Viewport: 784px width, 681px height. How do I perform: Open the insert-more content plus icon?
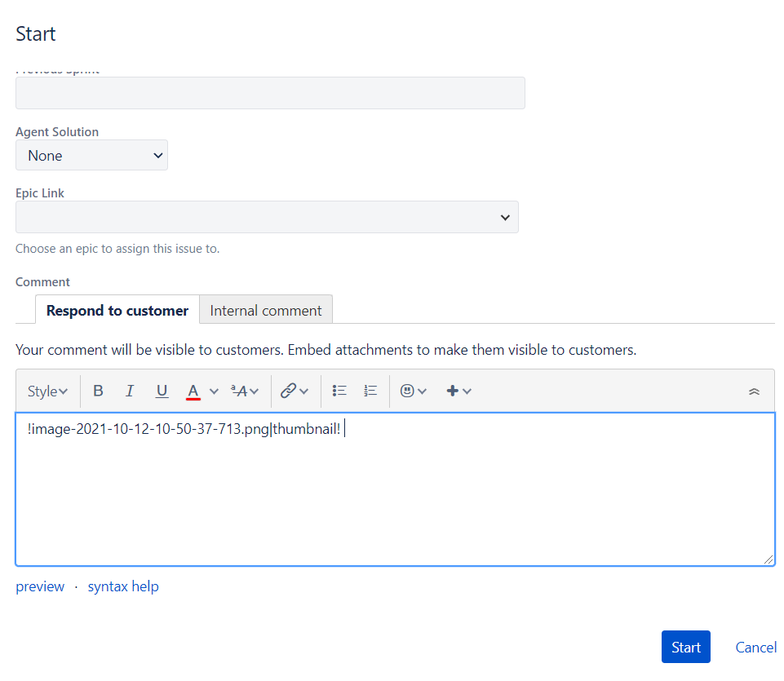[453, 391]
